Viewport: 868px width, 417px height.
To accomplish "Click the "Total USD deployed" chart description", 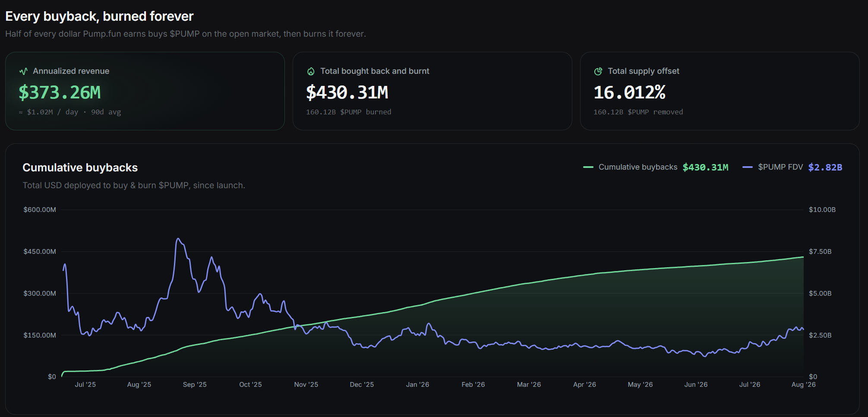I will [x=134, y=185].
